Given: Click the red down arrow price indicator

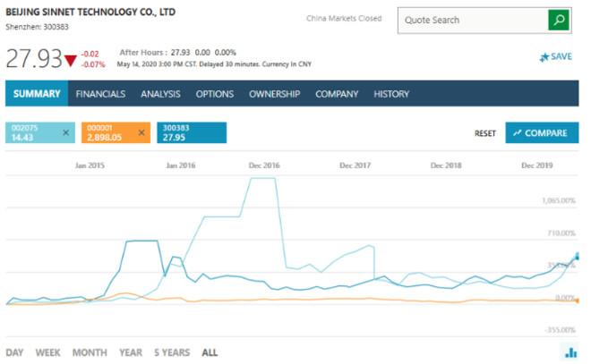Looking at the screenshot, I should [71, 61].
